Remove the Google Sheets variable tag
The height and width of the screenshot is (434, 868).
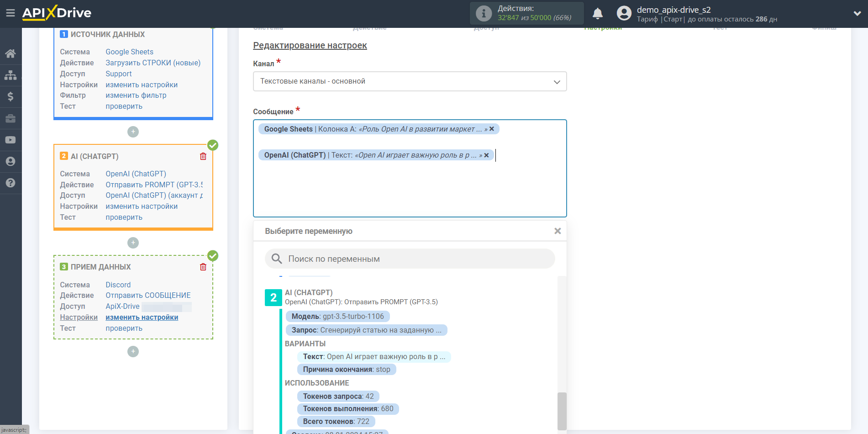pos(492,129)
